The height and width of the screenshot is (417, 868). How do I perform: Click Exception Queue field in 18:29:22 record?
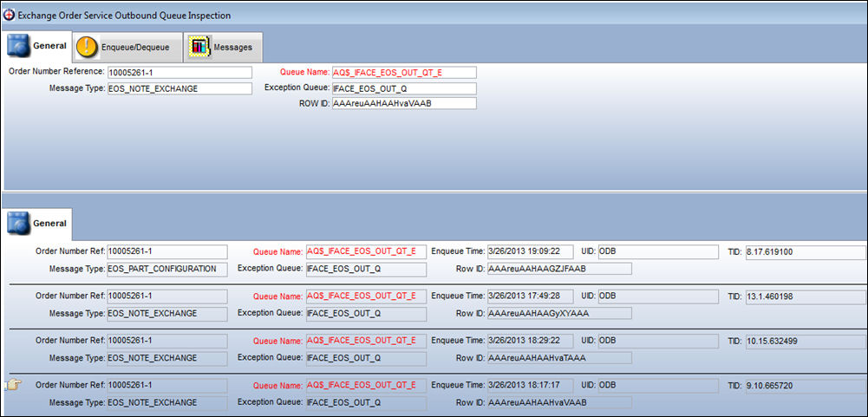pyautogui.click(x=366, y=358)
